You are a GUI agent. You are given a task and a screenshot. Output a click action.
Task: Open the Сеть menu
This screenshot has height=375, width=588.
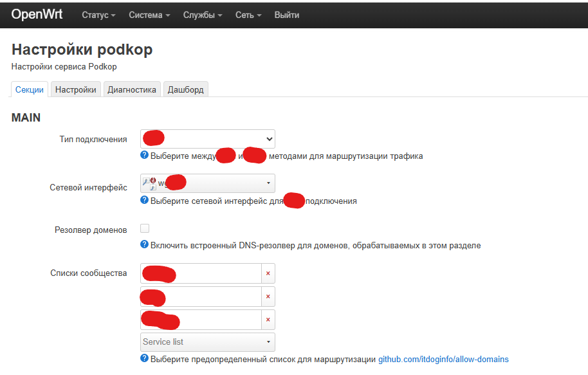[x=248, y=15]
